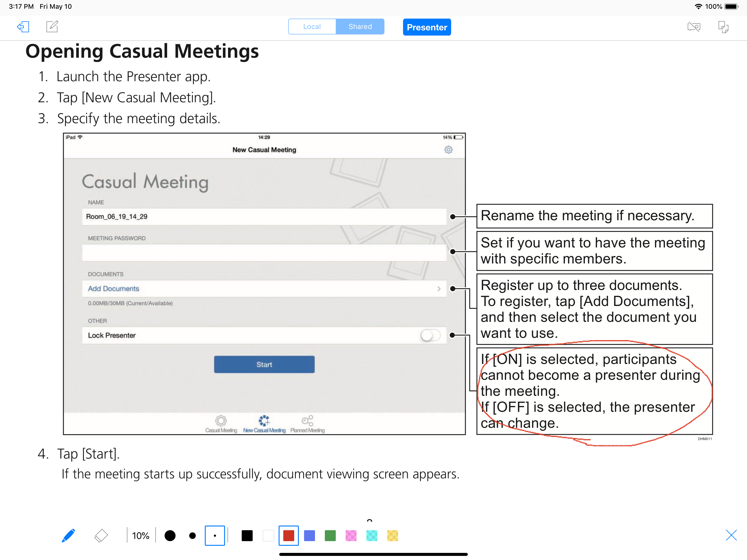Click the battery status icon
The width and height of the screenshot is (747, 560).
click(x=731, y=6)
